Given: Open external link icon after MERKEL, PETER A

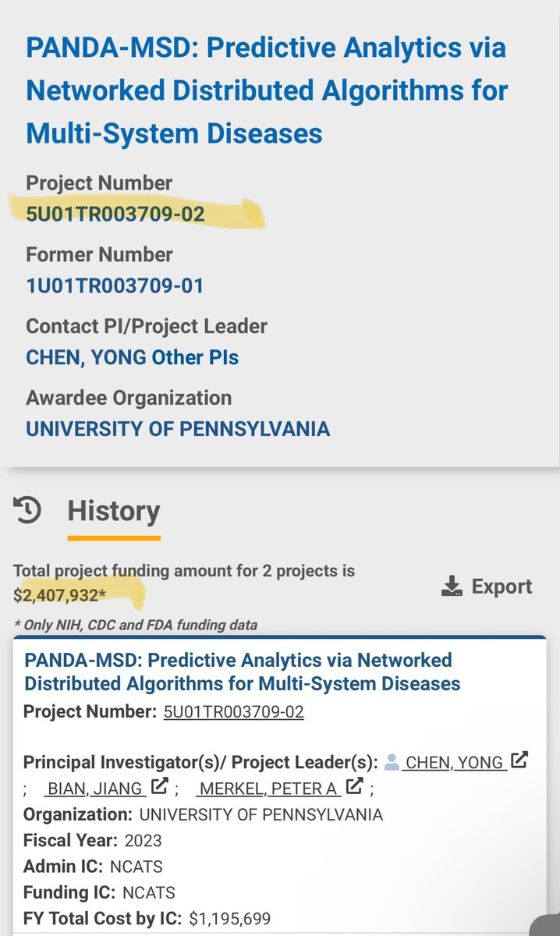Looking at the screenshot, I should (355, 787).
